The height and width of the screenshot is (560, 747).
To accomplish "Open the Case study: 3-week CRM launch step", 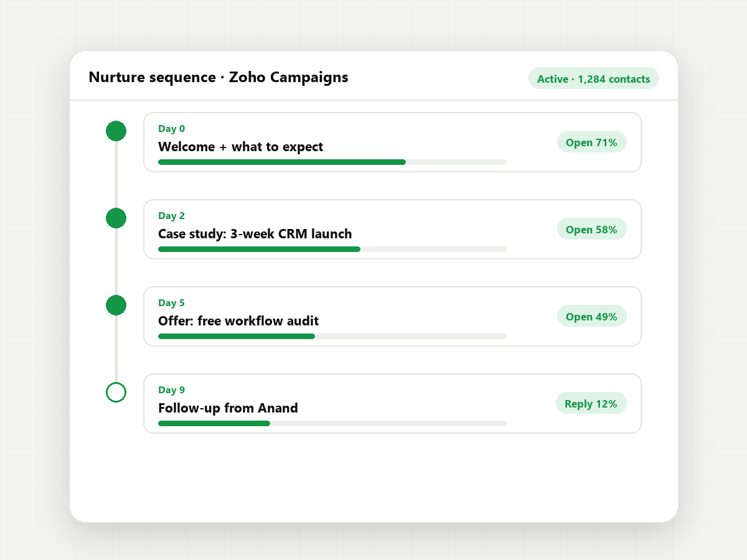I will click(x=393, y=229).
